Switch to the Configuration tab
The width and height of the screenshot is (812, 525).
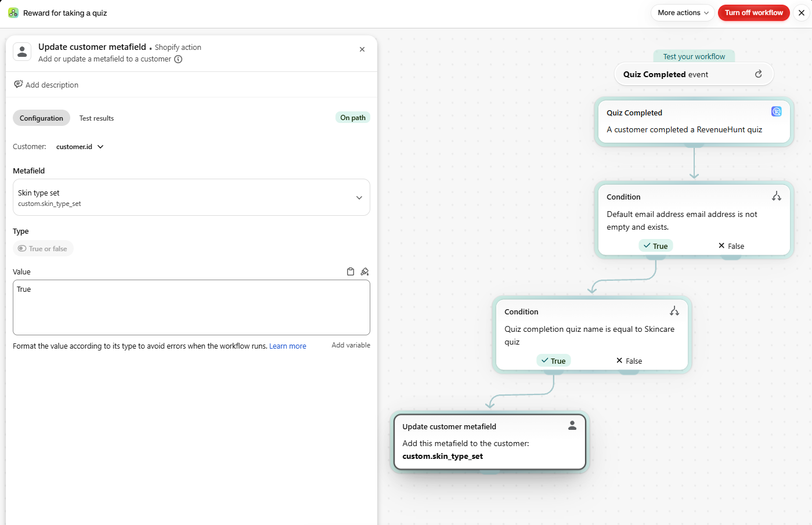pos(41,118)
